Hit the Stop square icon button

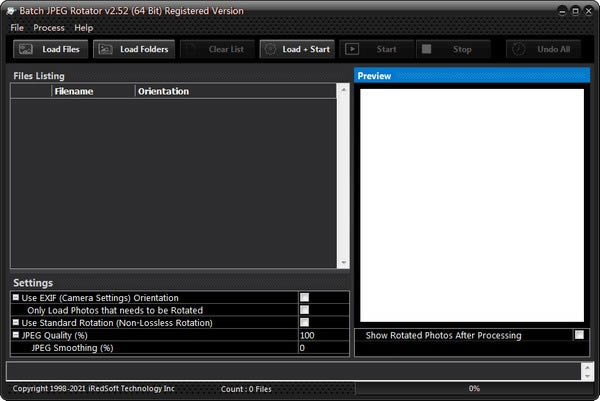(426, 49)
